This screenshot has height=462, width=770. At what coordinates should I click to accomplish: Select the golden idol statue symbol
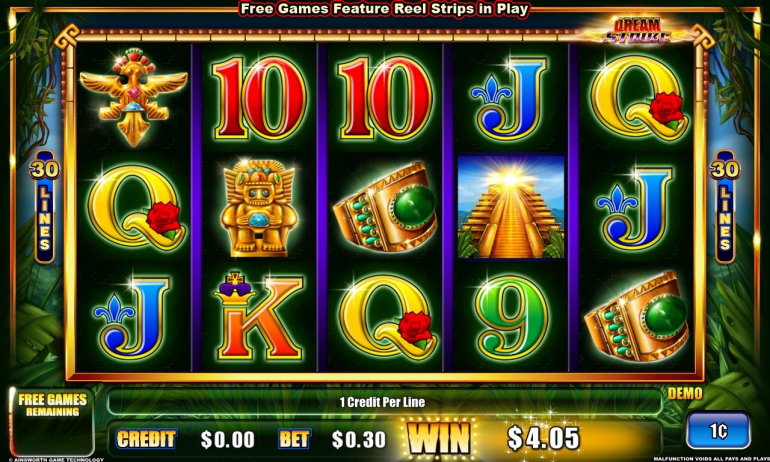pyautogui.click(x=259, y=208)
